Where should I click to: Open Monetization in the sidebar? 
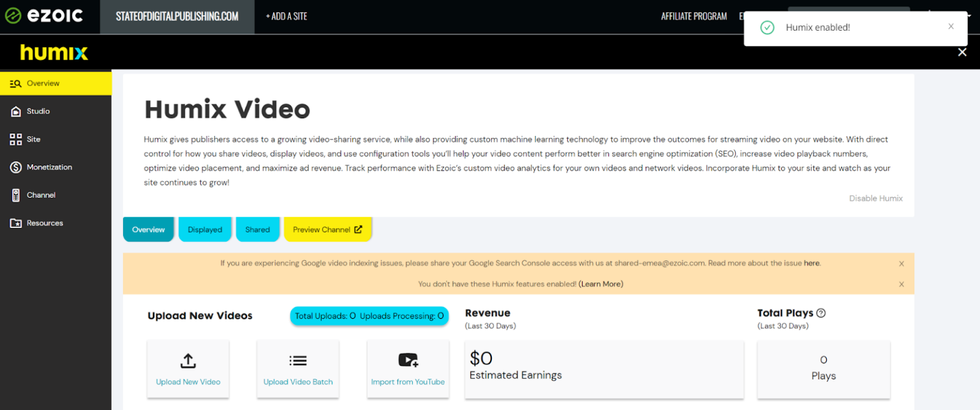point(49,167)
